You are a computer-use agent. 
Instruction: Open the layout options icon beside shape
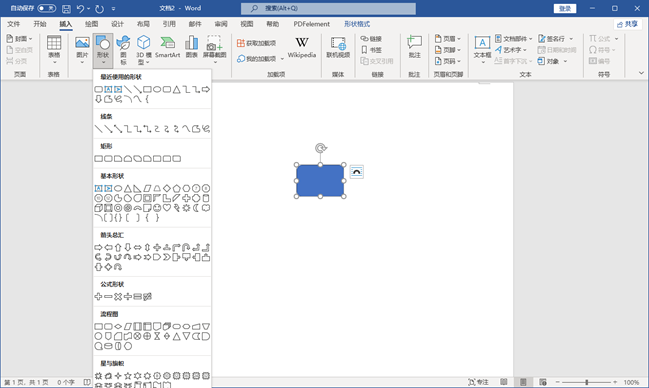356,171
